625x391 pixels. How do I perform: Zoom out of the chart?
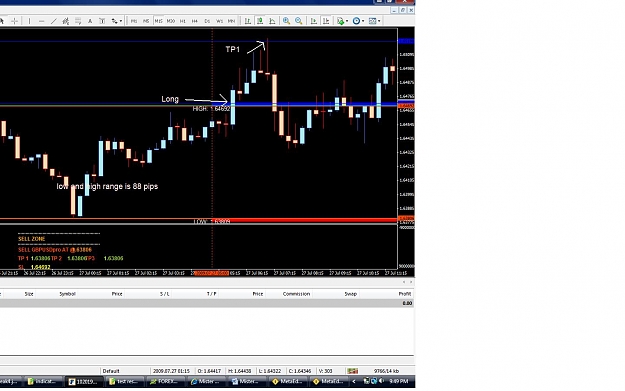click(x=299, y=21)
